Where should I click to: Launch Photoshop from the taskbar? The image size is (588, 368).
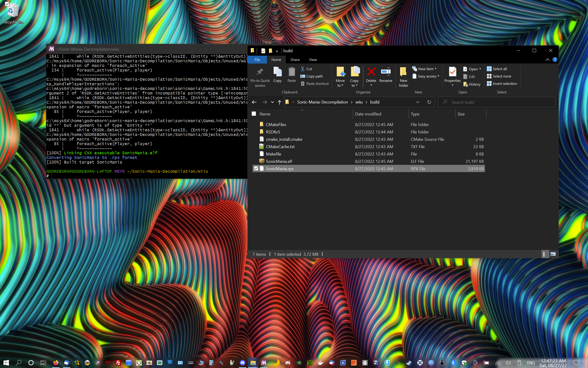[x=170, y=363]
